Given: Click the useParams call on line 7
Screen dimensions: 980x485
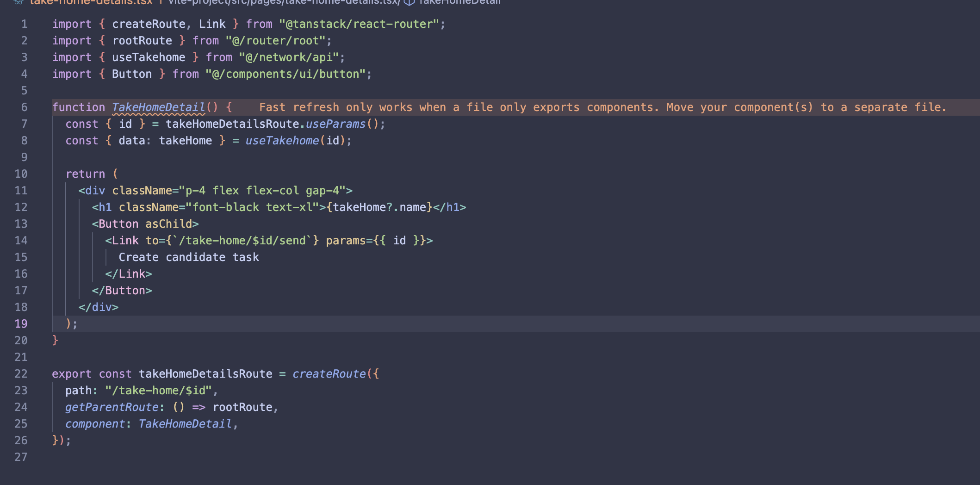Looking at the screenshot, I should tap(336, 124).
